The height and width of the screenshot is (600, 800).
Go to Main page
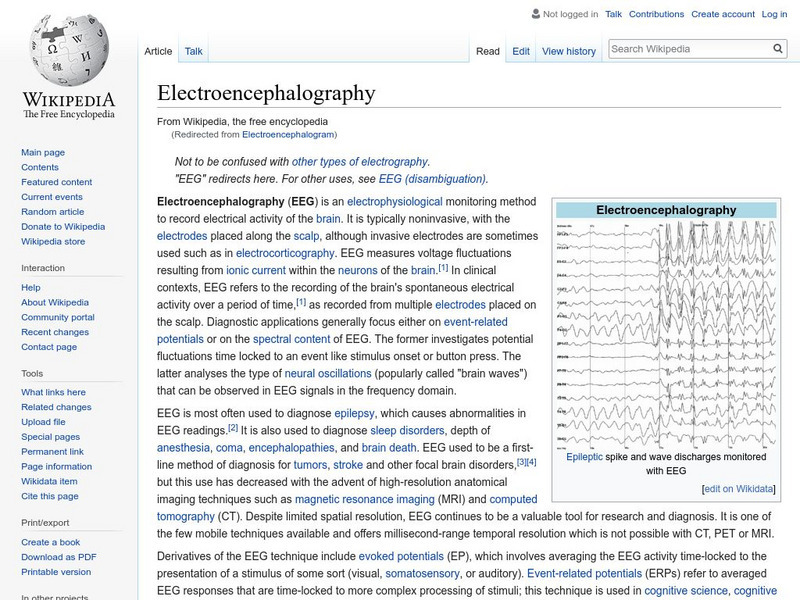[43, 152]
